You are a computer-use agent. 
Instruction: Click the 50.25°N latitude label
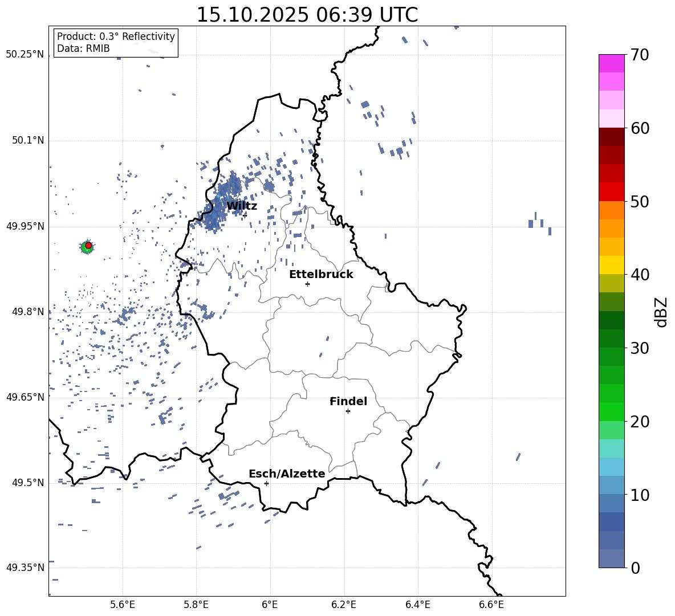point(25,55)
